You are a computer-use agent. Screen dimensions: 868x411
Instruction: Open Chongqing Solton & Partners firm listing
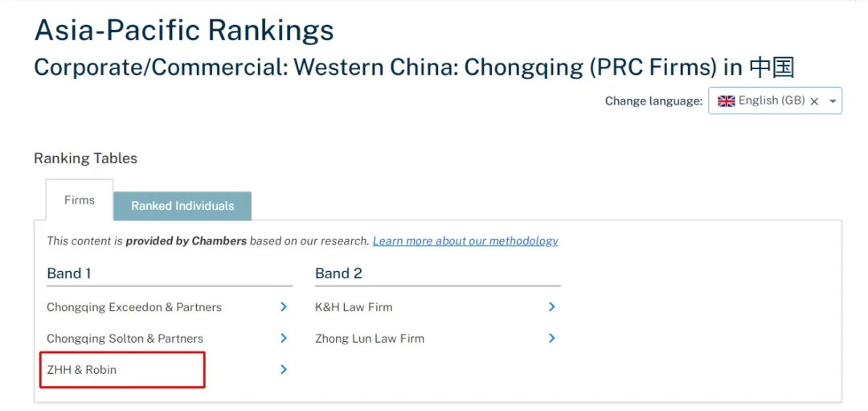[x=125, y=339]
